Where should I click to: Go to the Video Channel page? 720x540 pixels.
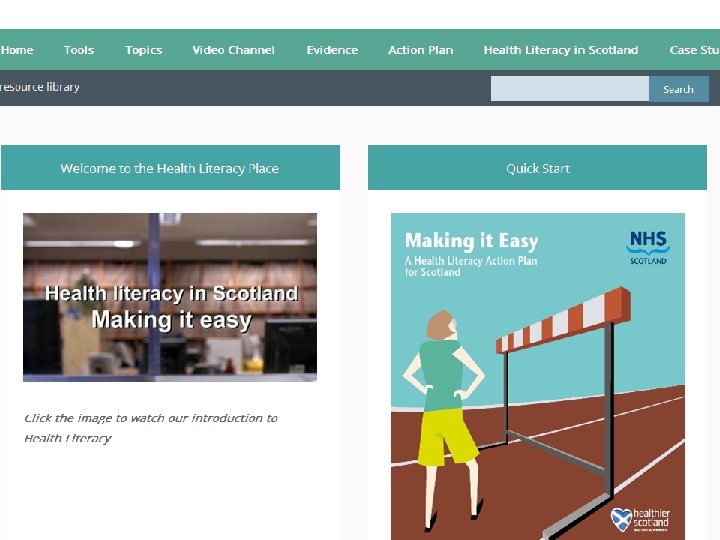click(x=233, y=50)
